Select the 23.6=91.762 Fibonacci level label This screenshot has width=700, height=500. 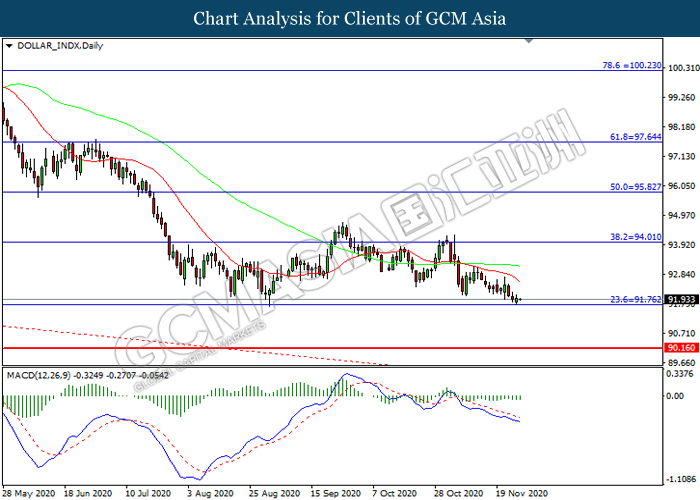(636, 299)
